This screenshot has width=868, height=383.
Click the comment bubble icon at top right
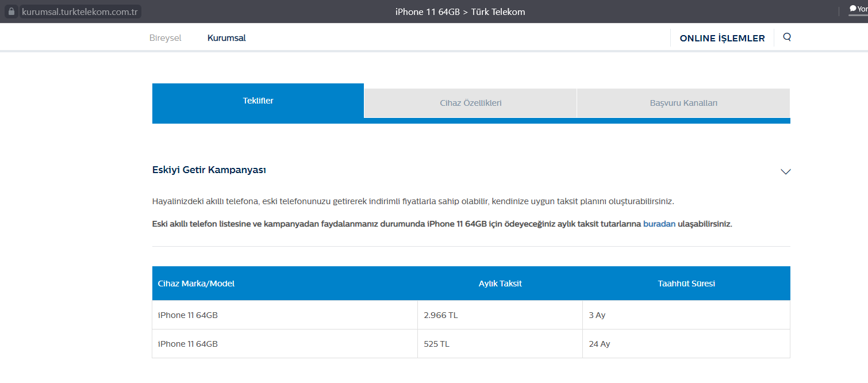[x=852, y=9]
